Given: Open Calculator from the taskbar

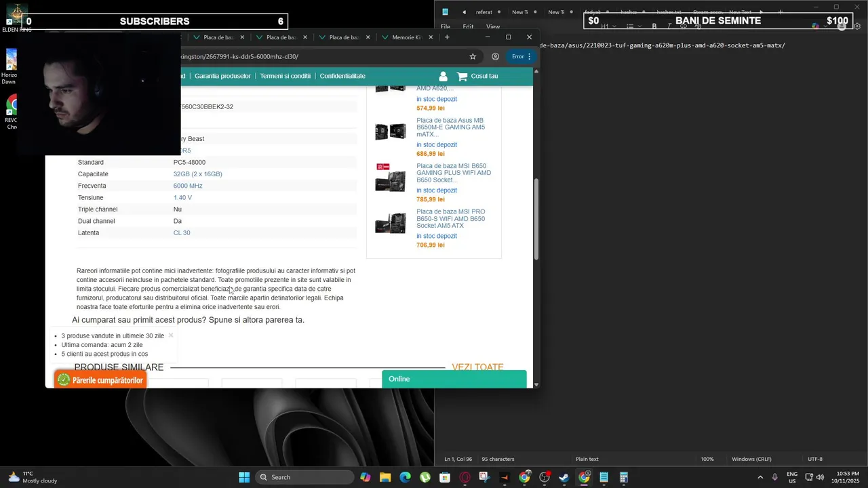Looking at the screenshot, I should pos(624,477).
